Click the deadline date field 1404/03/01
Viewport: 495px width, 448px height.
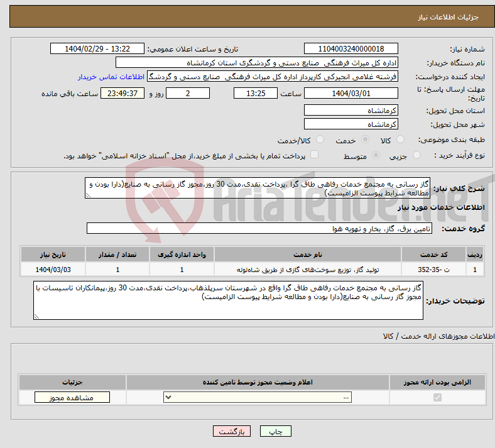(x=351, y=93)
